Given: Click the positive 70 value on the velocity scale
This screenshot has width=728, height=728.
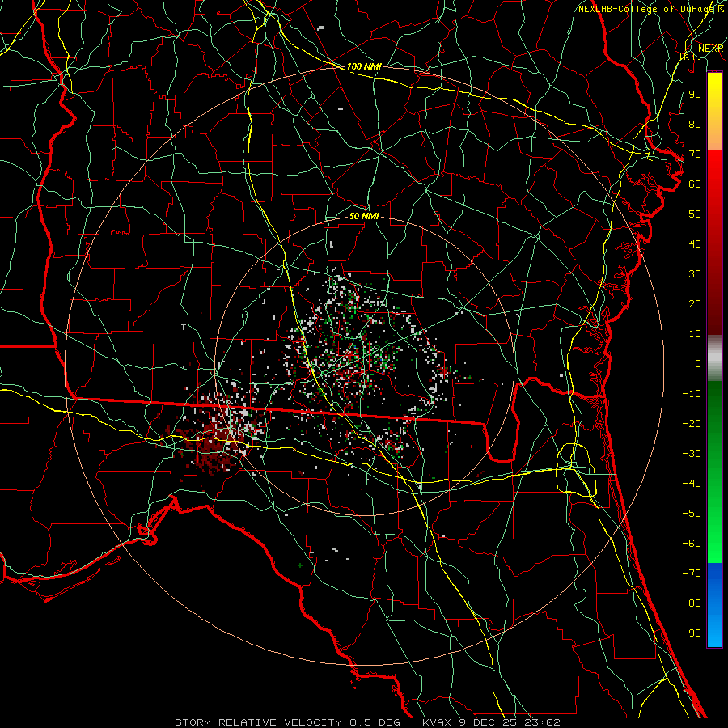Looking at the screenshot, I should (x=695, y=154).
